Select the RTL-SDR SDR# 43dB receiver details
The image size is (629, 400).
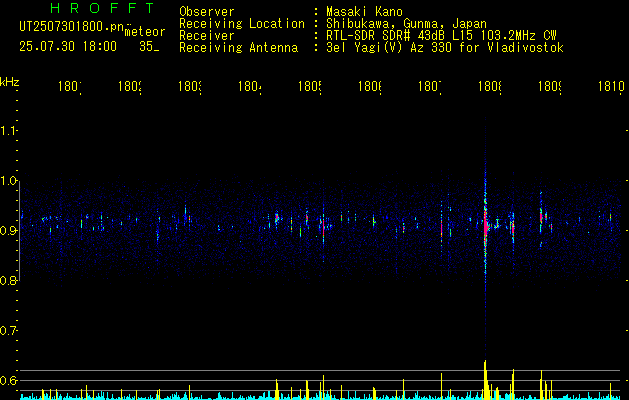pos(441,36)
